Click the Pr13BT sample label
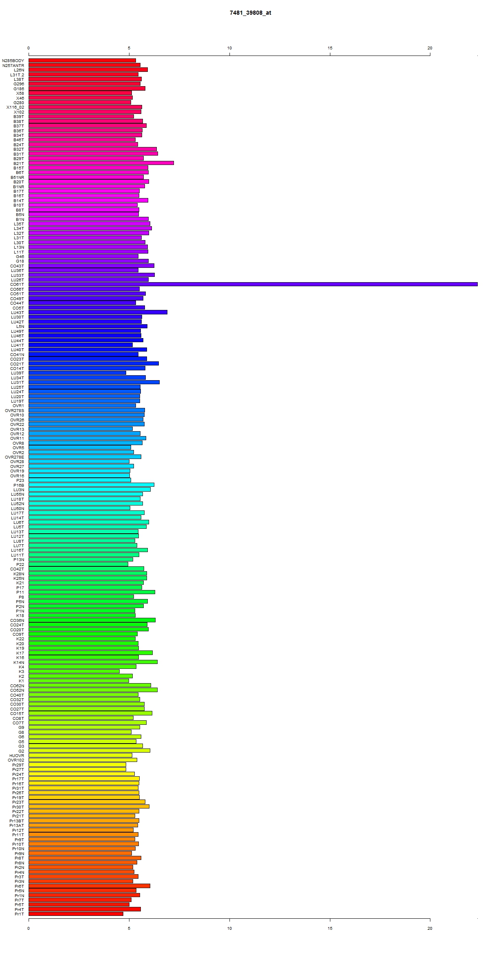 point(17,821)
